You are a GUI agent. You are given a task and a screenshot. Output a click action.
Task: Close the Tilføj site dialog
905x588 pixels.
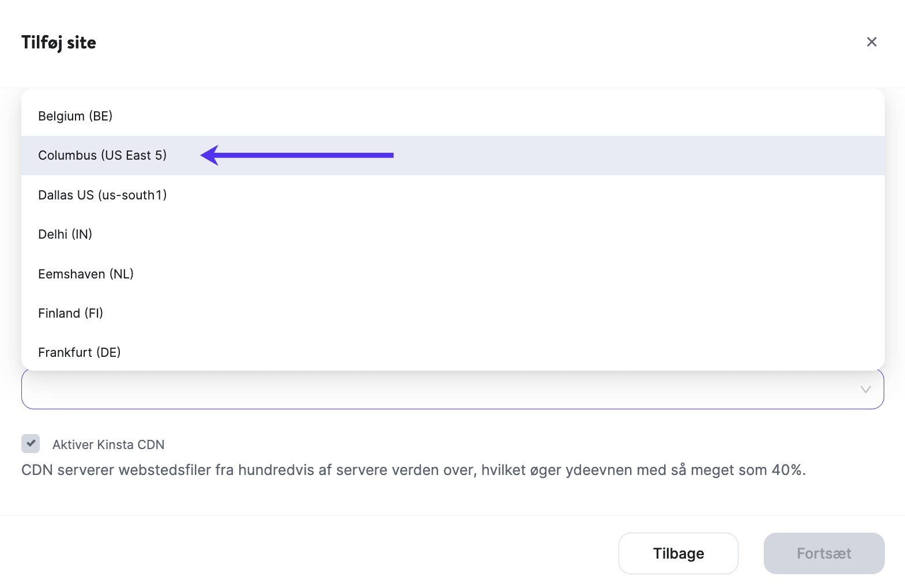[872, 42]
